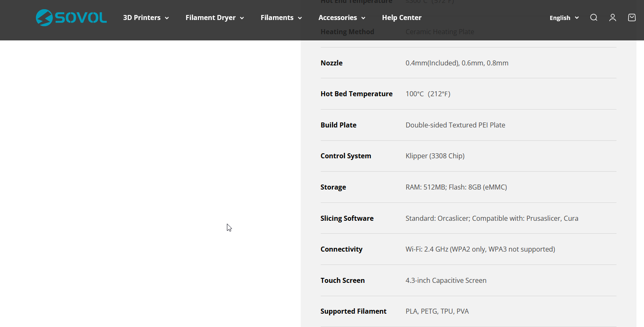Select "RAM: 512MB; Flash: 8GB (eMMC)" text

coord(456,187)
